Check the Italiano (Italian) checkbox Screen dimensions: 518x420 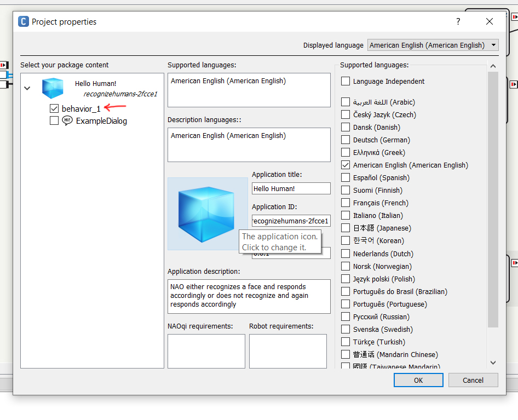click(345, 215)
